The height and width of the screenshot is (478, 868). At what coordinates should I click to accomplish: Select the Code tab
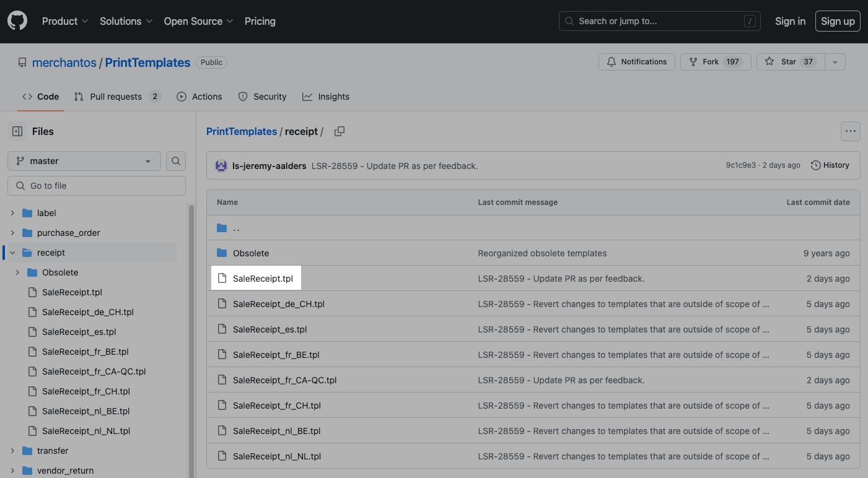41,97
